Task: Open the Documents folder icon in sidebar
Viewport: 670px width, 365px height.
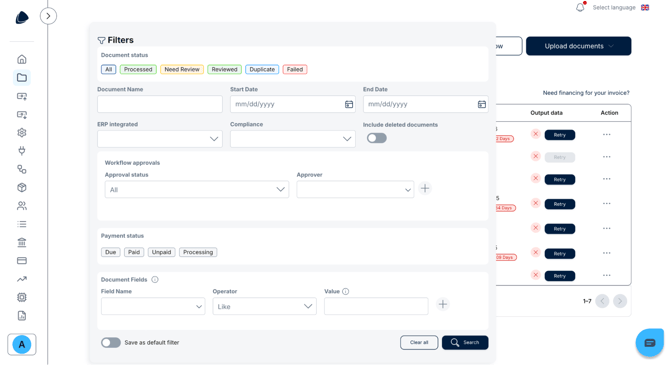Action: tap(22, 77)
